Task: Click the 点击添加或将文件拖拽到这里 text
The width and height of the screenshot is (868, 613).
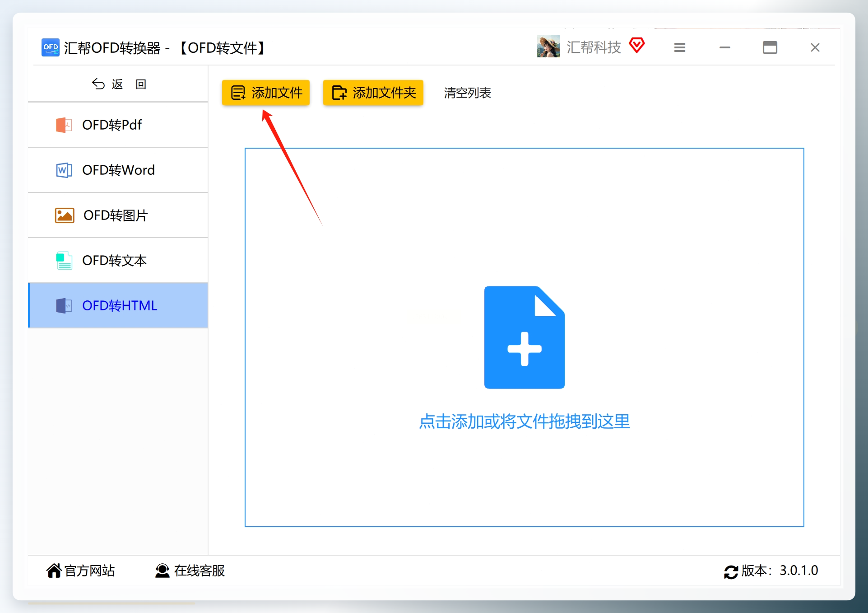Action: pos(525,421)
